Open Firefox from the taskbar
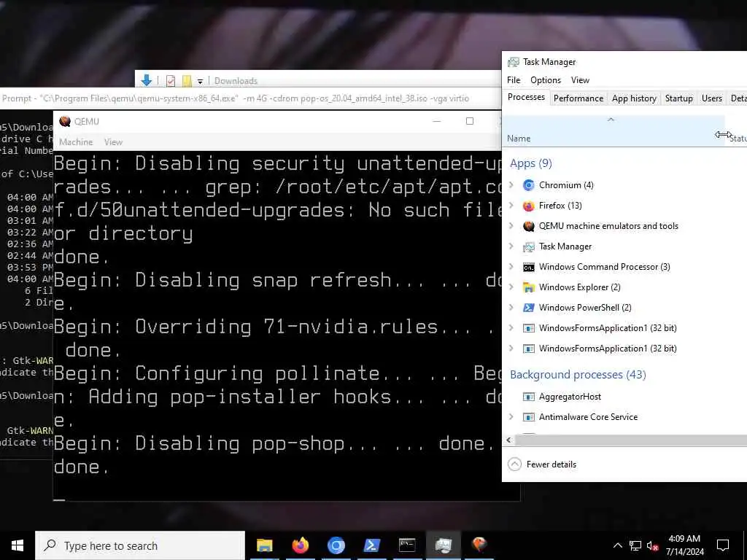Viewport: 747px width, 560px height. pos(300,545)
